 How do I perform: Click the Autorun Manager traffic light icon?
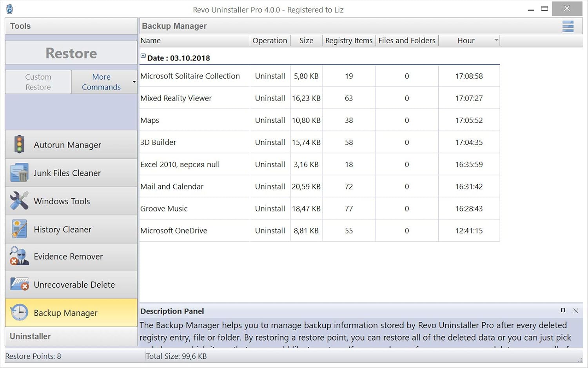pyautogui.click(x=19, y=144)
